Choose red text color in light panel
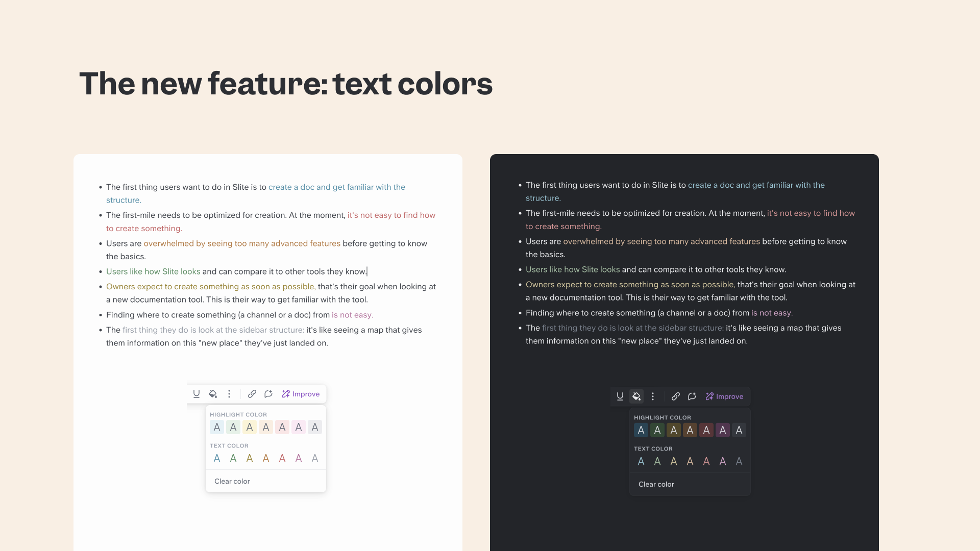 (282, 459)
